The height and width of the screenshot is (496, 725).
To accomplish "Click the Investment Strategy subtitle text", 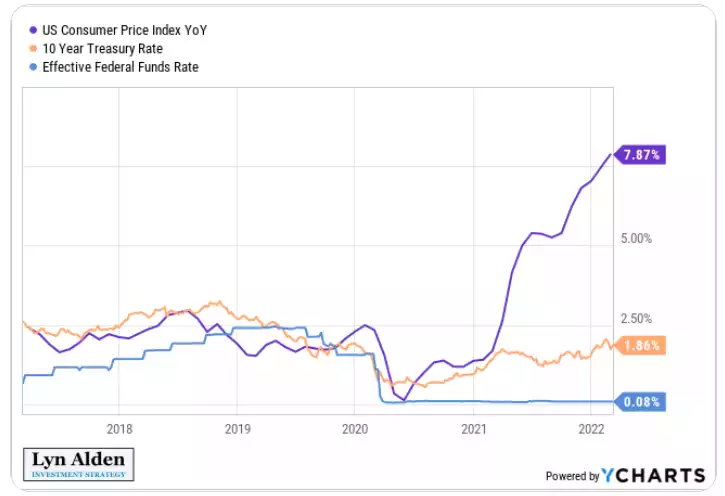I will pyautogui.click(x=78, y=474).
